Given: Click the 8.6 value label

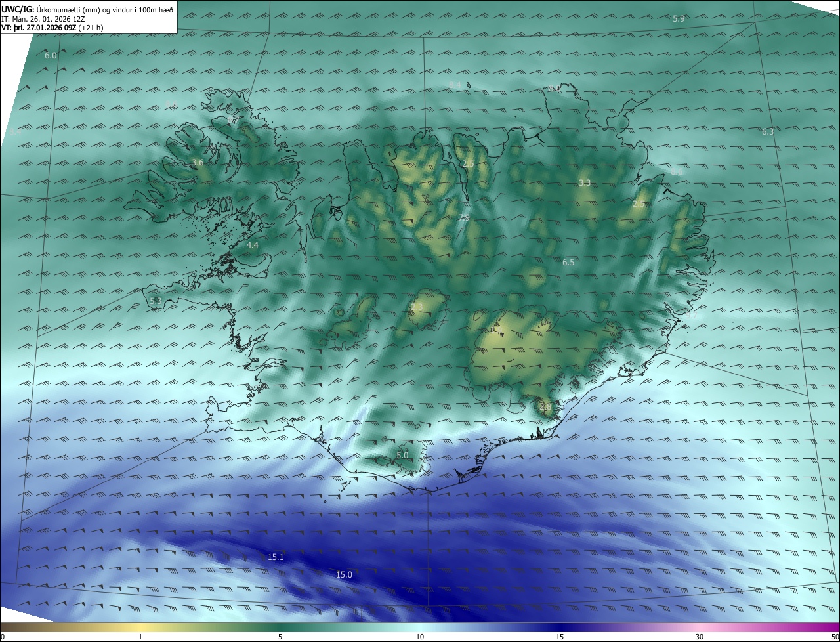Looking at the screenshot, I should (677, 172).
